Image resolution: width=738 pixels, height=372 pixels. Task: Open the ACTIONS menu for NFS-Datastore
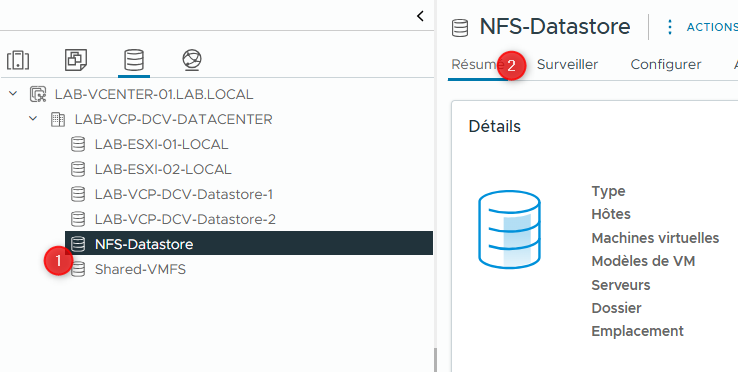tap(712, 27)
